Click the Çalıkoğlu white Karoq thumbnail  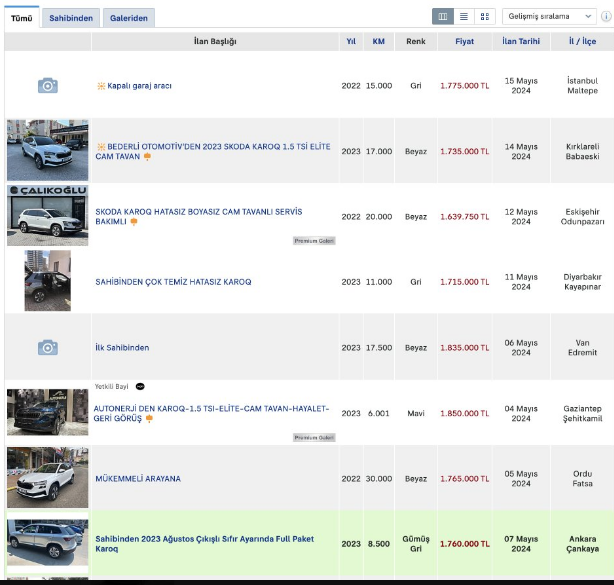pyautogui.click(x=47, y=216)
